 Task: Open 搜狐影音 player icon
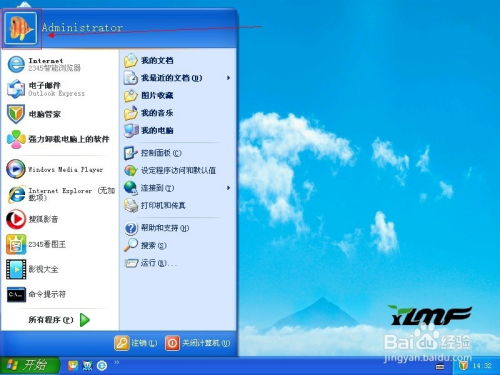click(16, 219)
